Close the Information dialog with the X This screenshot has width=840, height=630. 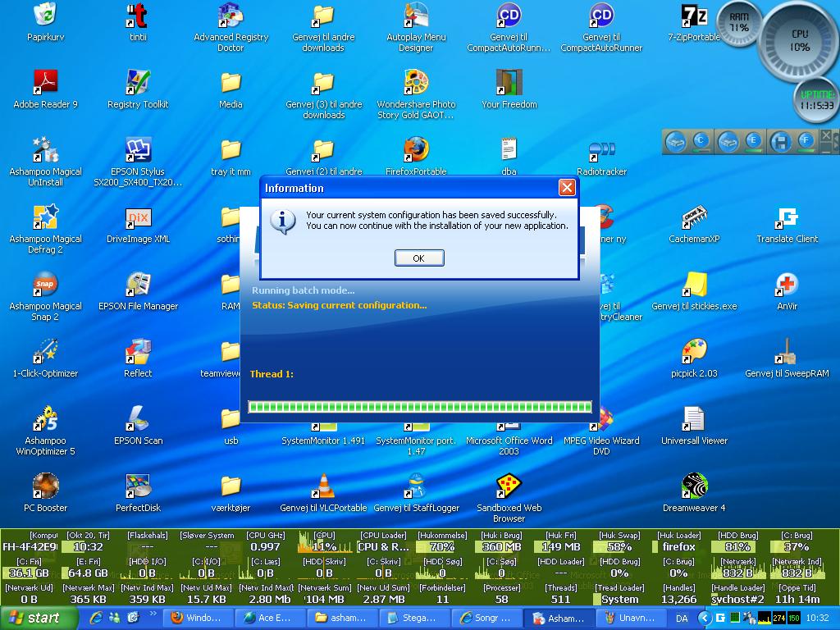coord(566,188)
